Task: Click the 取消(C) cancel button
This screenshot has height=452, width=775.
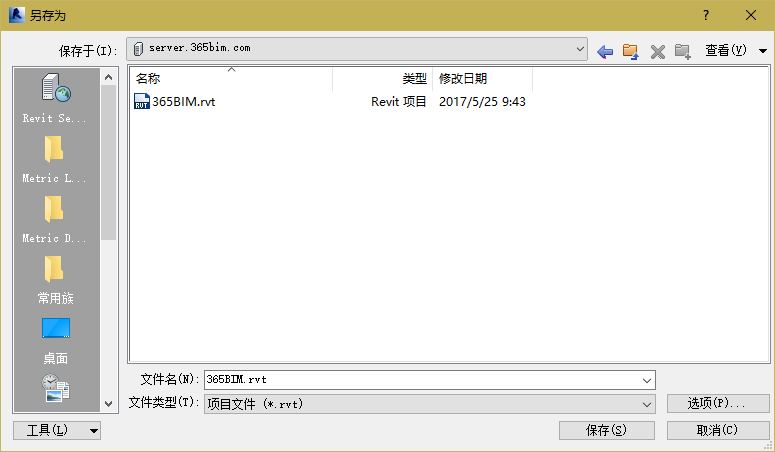Action: tap(718, 430)
